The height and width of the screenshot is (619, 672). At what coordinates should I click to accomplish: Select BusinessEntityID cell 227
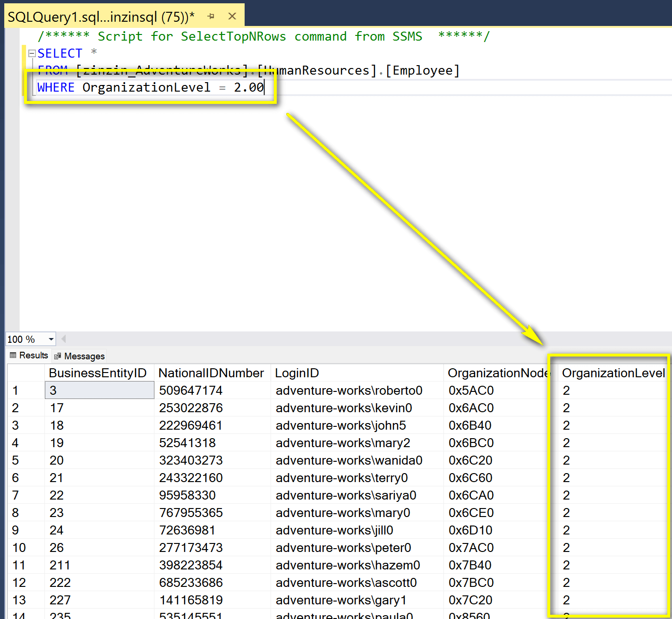(99, 600)
